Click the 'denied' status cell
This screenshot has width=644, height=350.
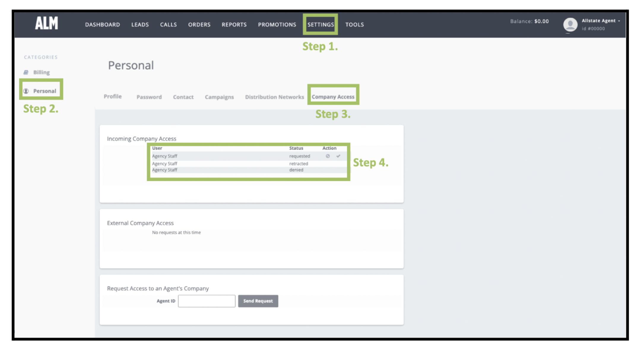click(x=296, y=170)
